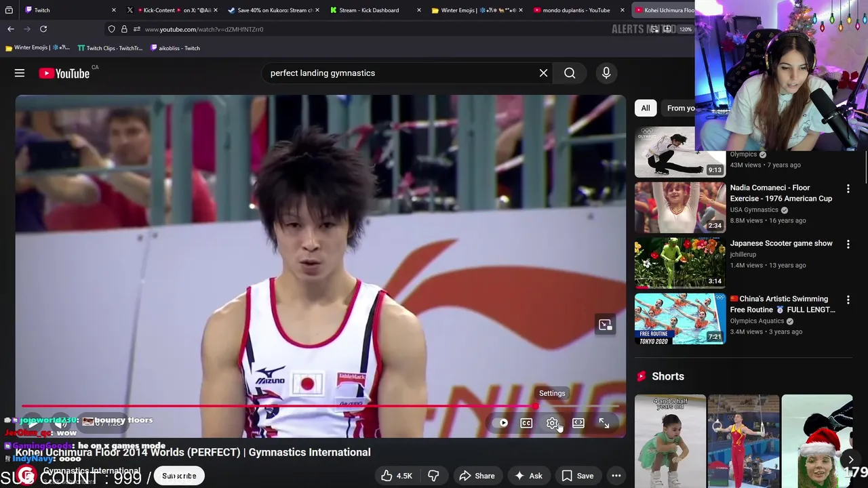Open Nadia Comaneci video thumbnail

(679, 207)
